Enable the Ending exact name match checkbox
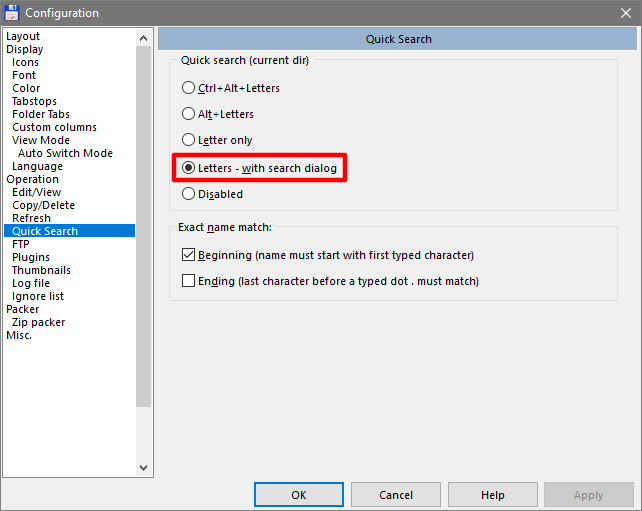 pos(188,280)
